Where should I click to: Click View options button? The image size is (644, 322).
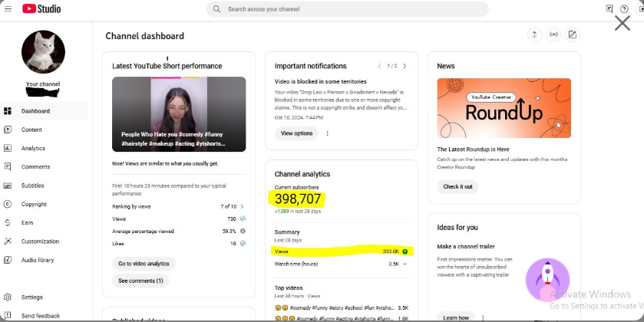pyautogui.click(x=296, y=133)
